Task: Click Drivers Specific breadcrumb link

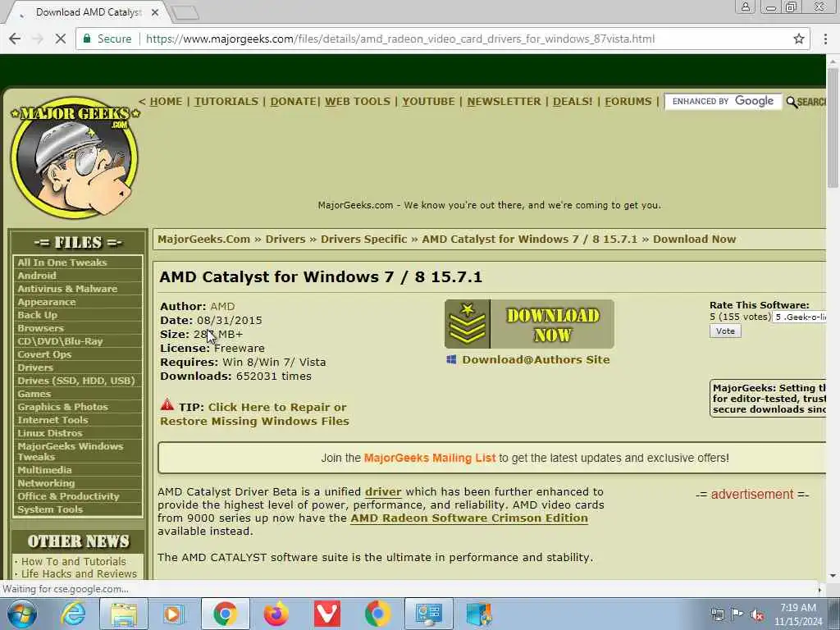Action: pos(363,239)
